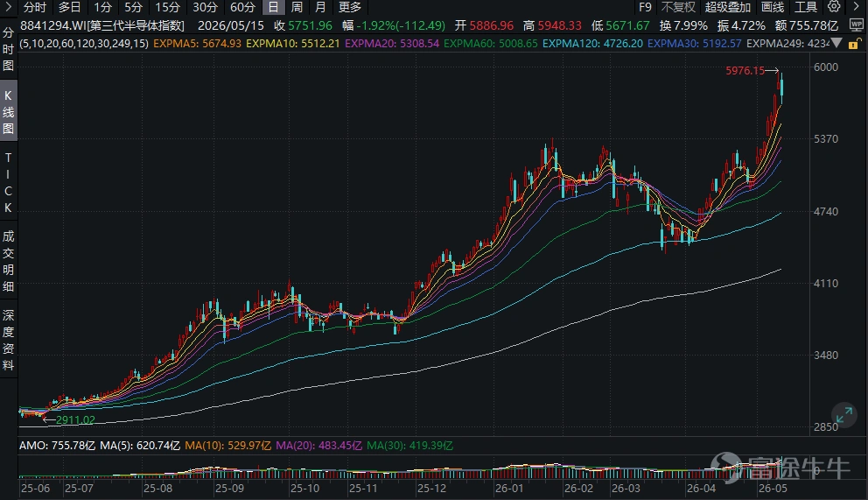The height and width of the screenshot is (500, 868).
Task: Open the K线图 sidebar tab
Action: tap(8, 112)
